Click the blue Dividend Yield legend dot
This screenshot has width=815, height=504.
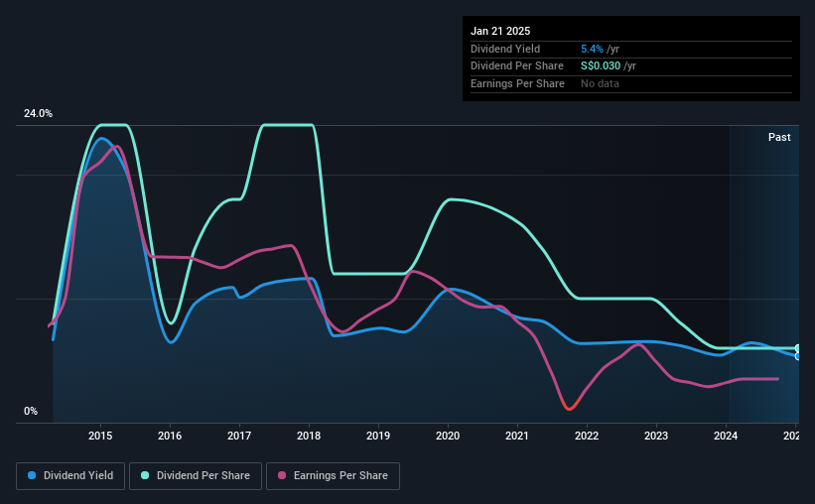pos(32,475)
